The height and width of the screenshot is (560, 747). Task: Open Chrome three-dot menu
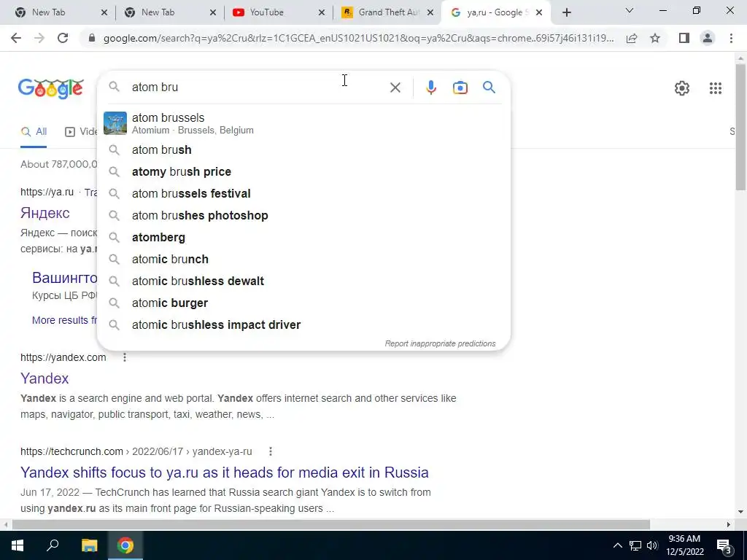(731, 38)
